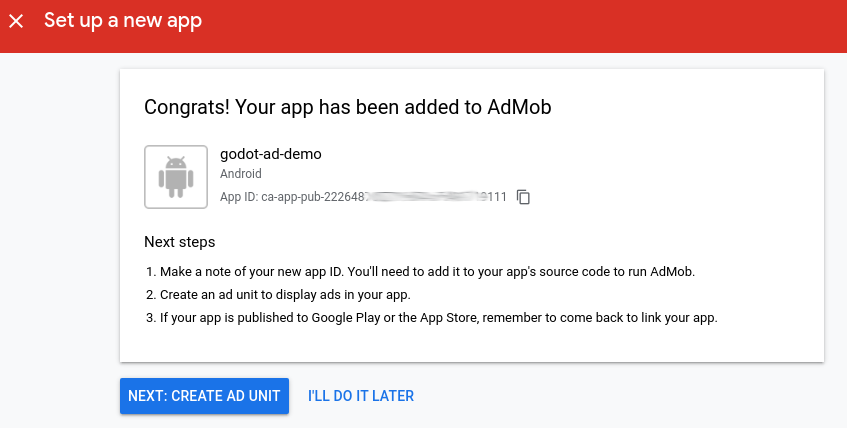
Task: Copy the App ID to clipboard
Action: point(523,197)
